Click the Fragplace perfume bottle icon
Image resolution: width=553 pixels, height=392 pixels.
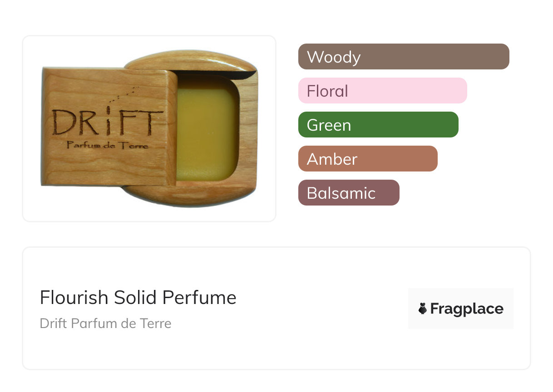(423, 309)
